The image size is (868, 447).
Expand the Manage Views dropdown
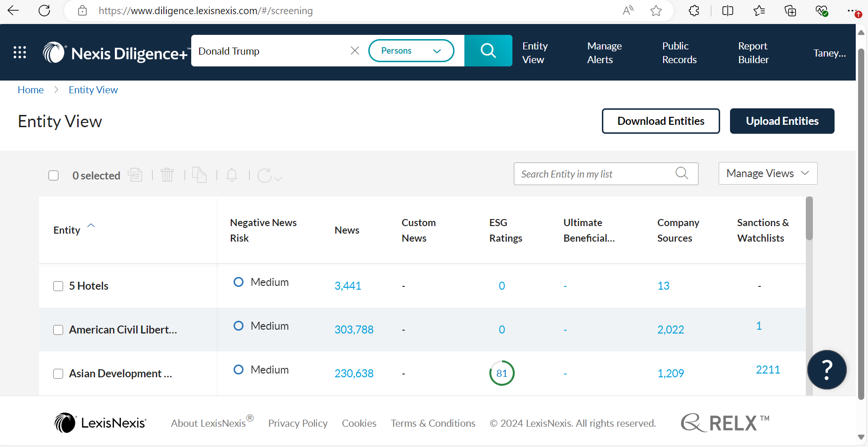pos(768,173)
